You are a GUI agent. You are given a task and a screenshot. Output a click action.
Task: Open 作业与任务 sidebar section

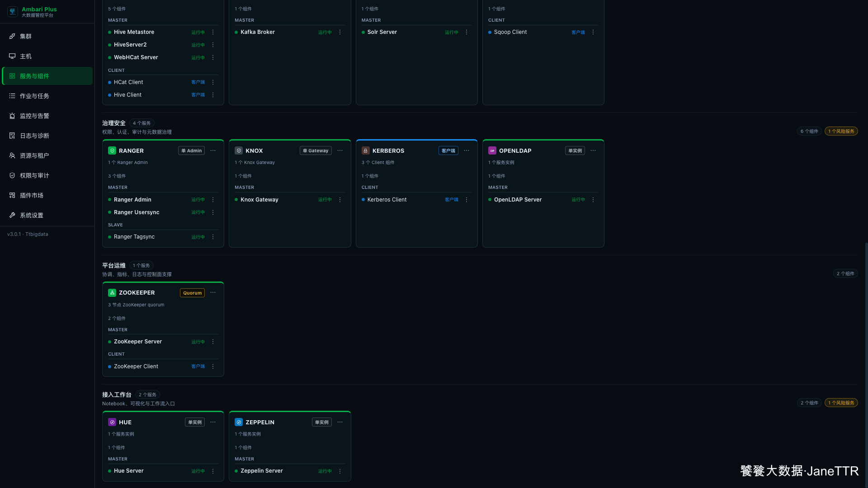click(x=47, y=96)
